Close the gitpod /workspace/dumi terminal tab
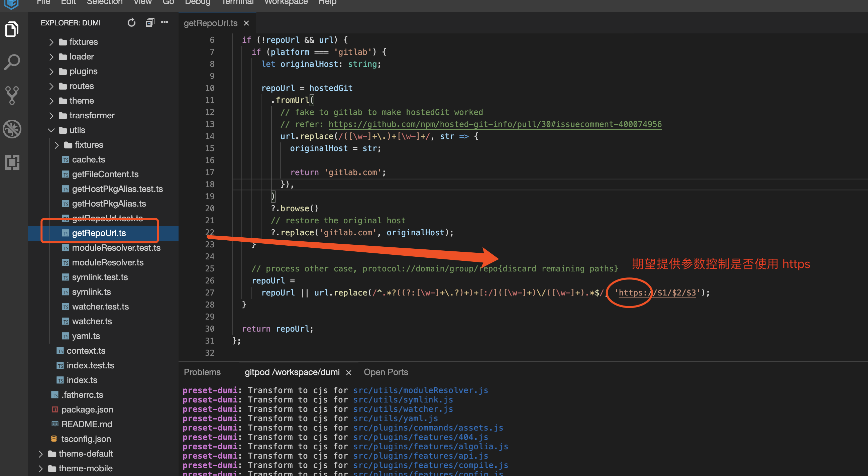 349,372
